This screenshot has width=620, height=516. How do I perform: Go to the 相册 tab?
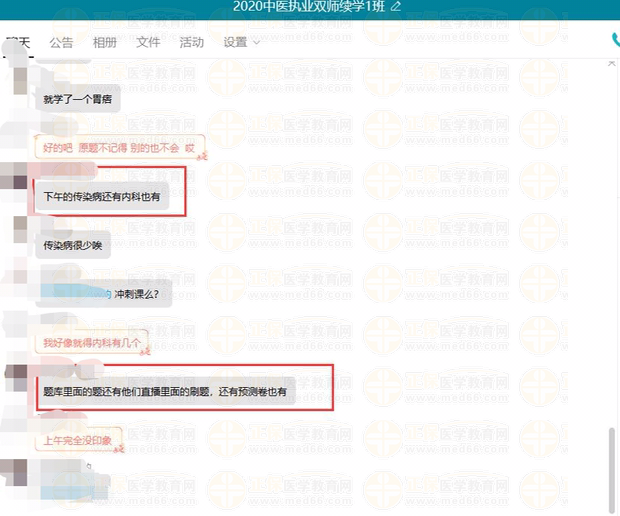(104, 43)
